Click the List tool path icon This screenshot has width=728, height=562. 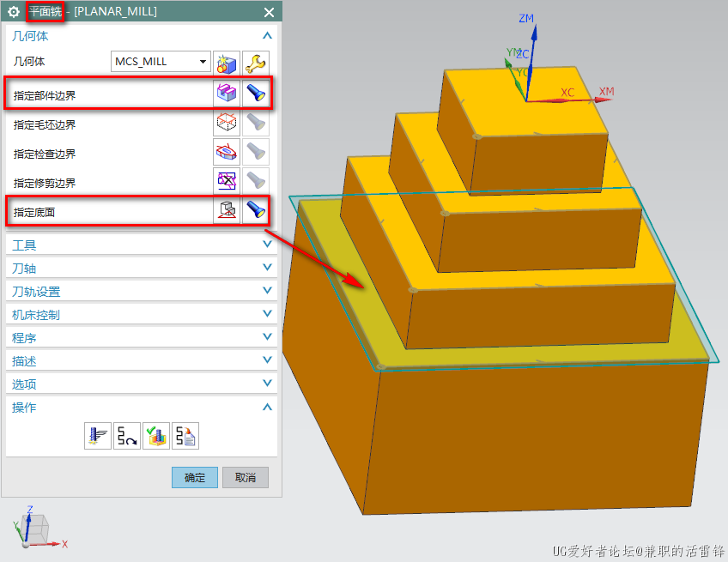[x=185, y=436]
